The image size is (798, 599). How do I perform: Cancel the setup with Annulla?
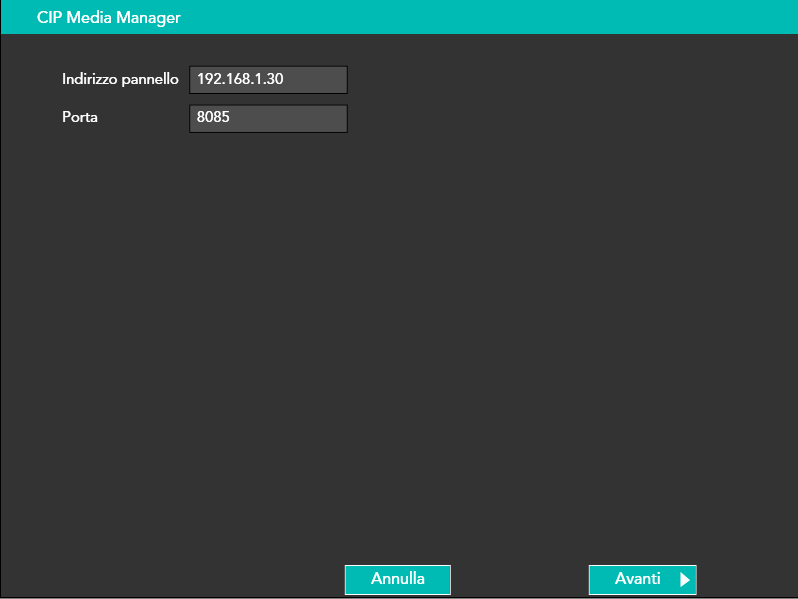[397, 580]
